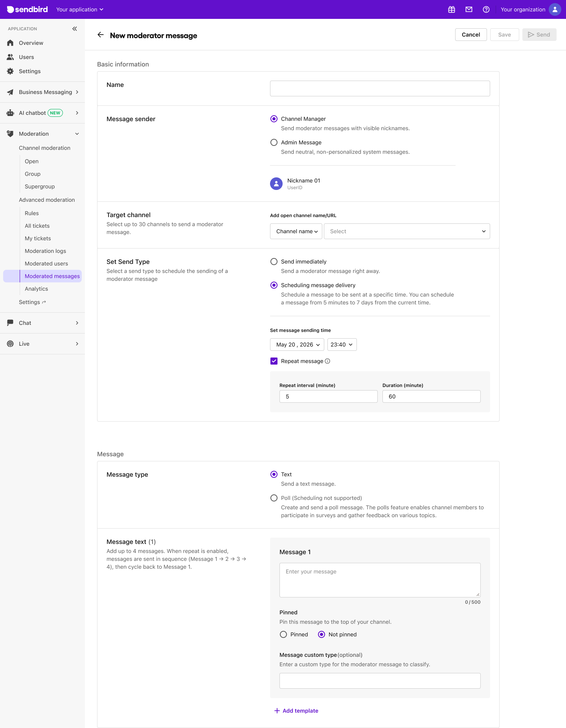The image size is (566, 728).
Task: Click the Moderation shield icon
Action: coord(10,134)
